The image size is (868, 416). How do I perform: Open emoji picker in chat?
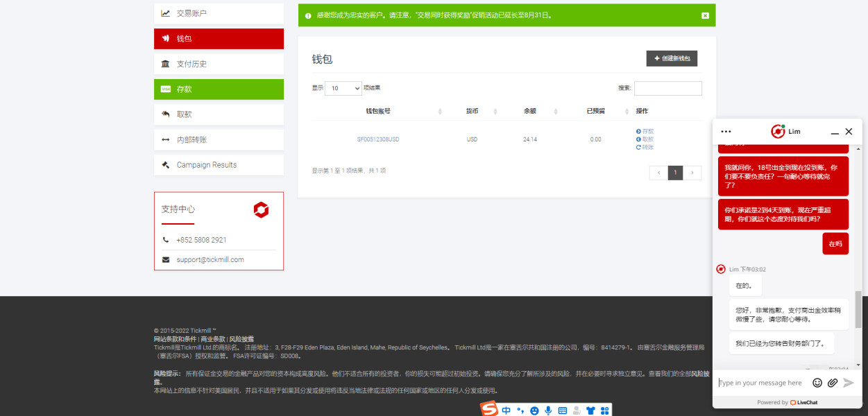click(817, 383)
